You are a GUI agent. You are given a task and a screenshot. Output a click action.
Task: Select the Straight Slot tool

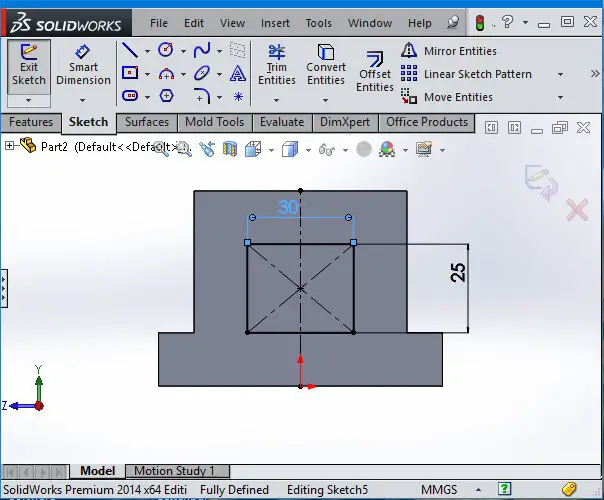[130, 96]
